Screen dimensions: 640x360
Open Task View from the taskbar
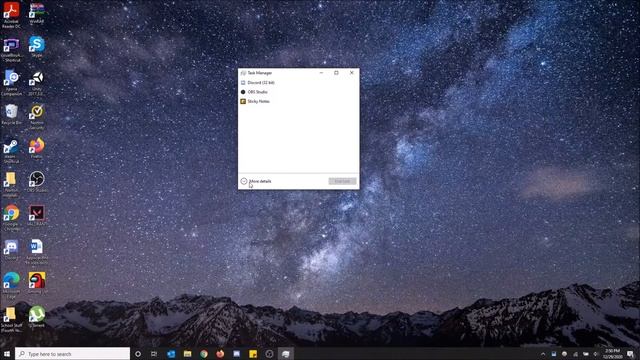click(154, 354)
